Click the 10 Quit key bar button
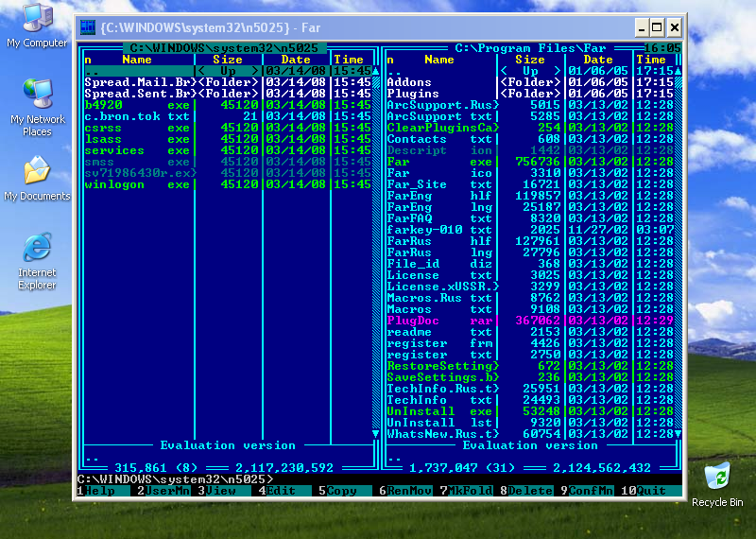Image resolution: width=756 pixels, height=539 pixels. coord(651,491)
